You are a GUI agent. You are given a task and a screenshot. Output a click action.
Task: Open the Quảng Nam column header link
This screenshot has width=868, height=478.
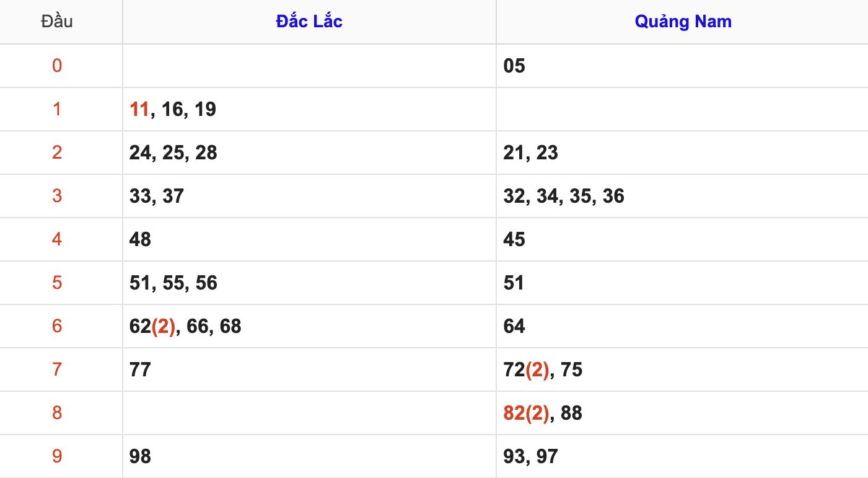click(x=683, y=22)
